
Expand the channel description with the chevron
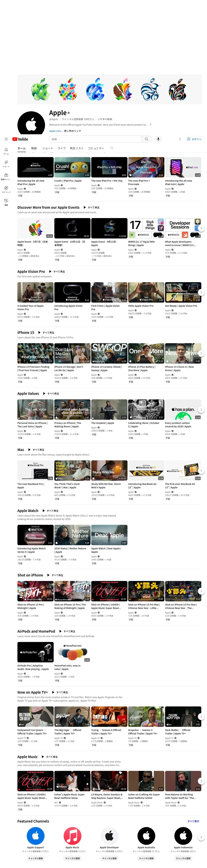tap(150, 125)
